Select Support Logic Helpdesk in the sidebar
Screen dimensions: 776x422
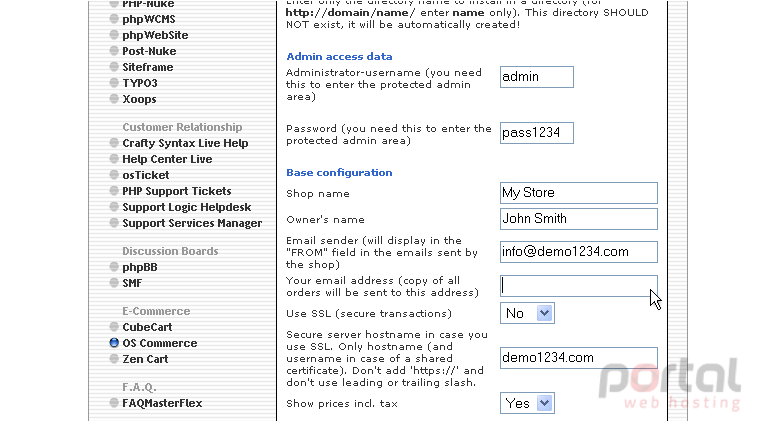(187, 207)
